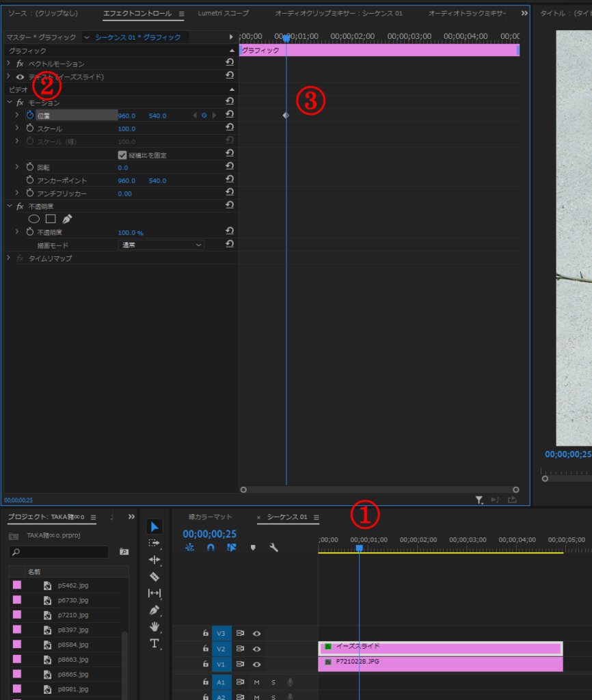Enable the スケール animation stopwatch

[x=30, y=128]
